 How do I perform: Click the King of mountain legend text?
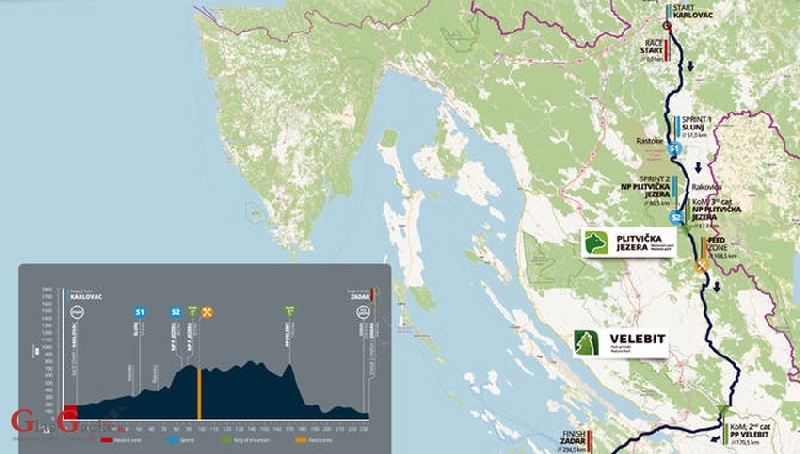click(x=251, y=440)
